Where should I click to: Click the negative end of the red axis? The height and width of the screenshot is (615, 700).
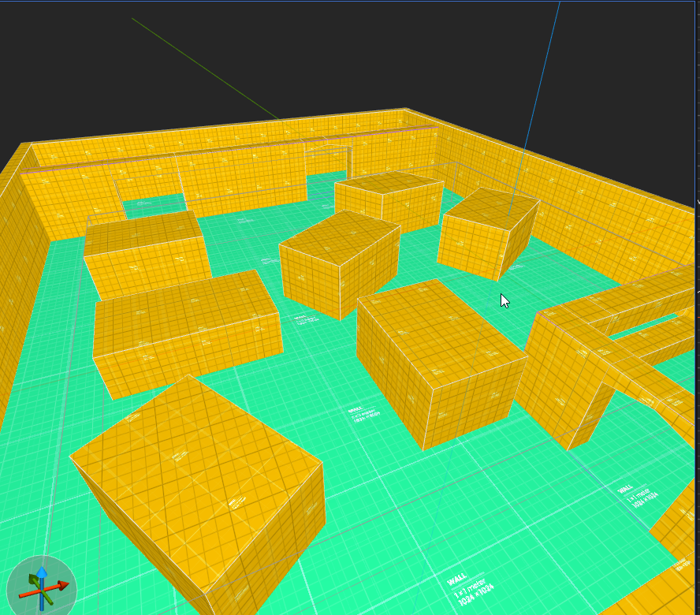tap(20, 595)
